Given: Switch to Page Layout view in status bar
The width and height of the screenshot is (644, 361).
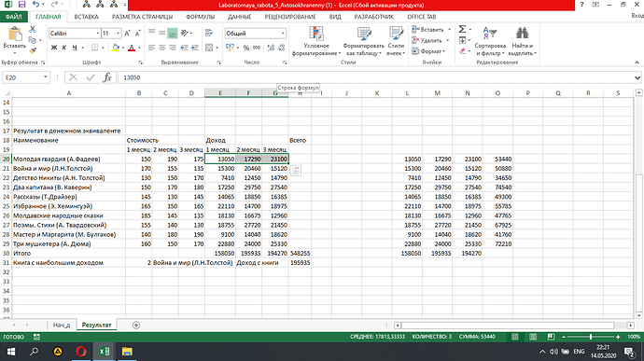Looking at the screenshot, I should [533, 337].
